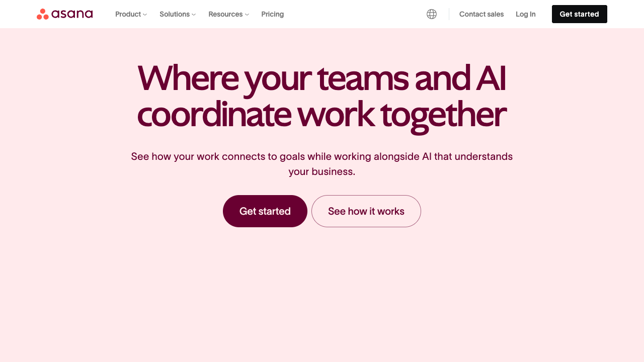644x362 pixels.
Task: Click the Resources chevron arrow
Action: (247, 15)
